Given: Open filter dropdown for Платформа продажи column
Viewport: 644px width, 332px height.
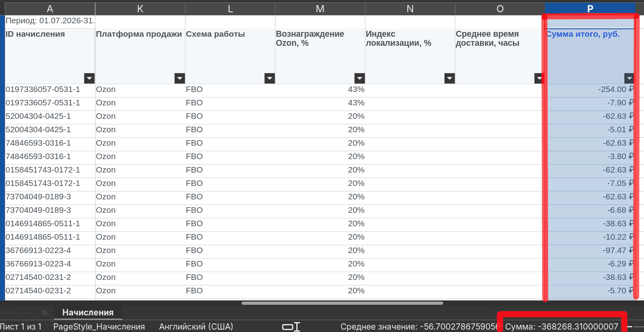Looking at the screenshot, I should [180, 78].
